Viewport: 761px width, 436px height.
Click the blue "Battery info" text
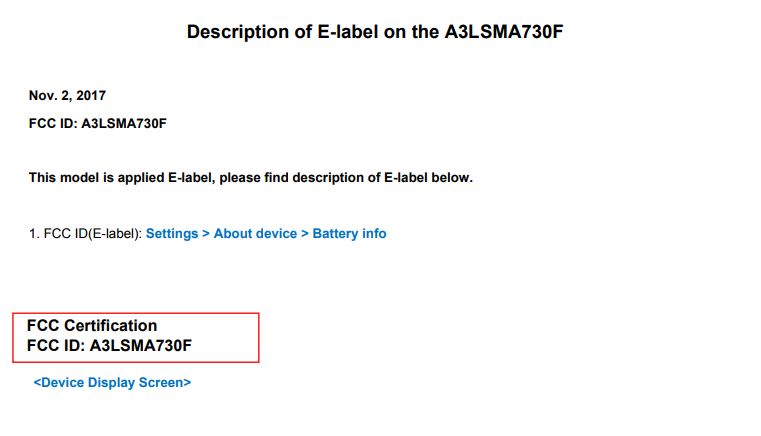(x=349, y=234)
